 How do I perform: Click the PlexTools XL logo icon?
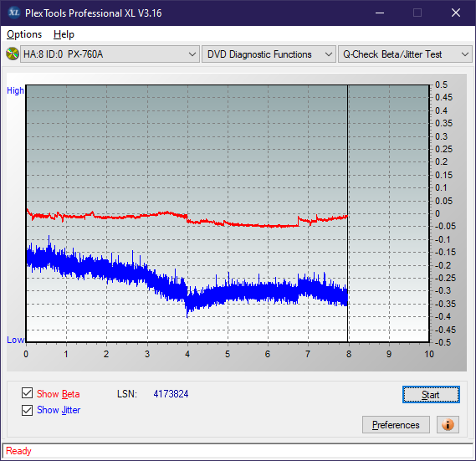click(13, 13)
